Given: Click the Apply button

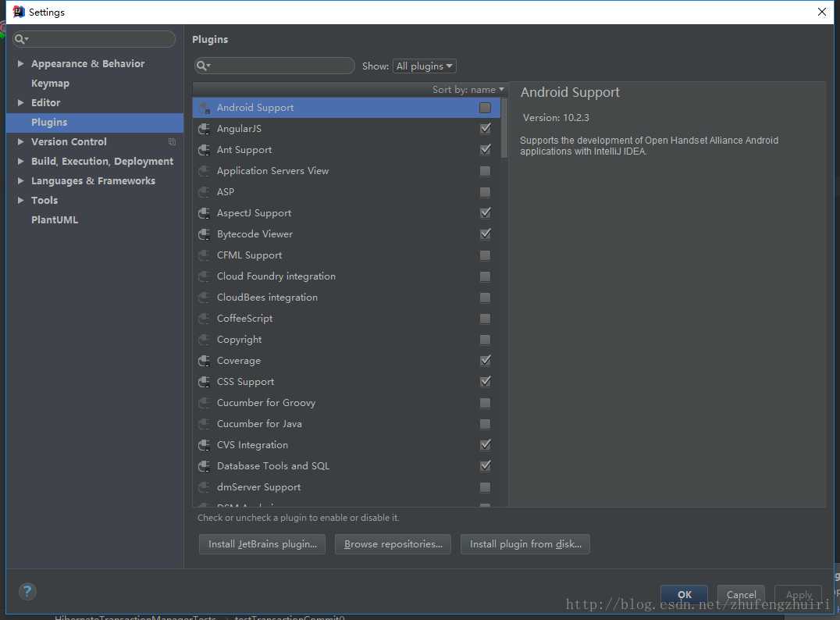Looking at the screenshot, I should pyautogui.click(x=798, y=594).
